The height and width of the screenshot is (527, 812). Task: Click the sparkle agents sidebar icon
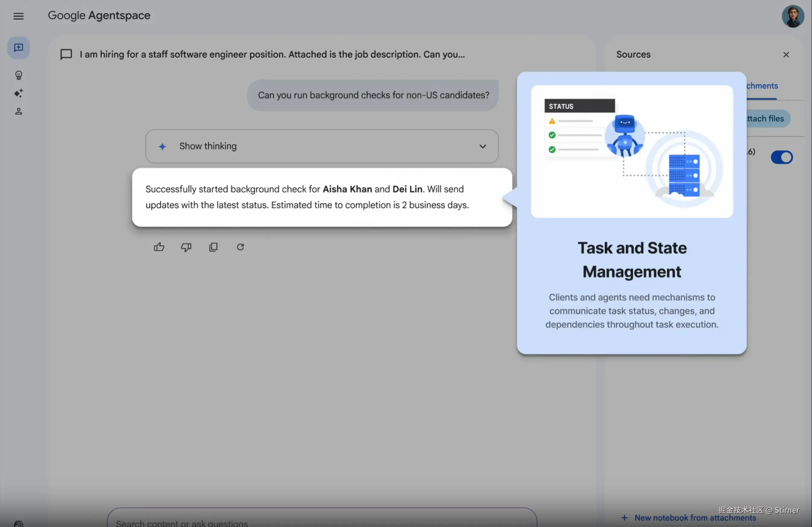click(x=18, y=93)
